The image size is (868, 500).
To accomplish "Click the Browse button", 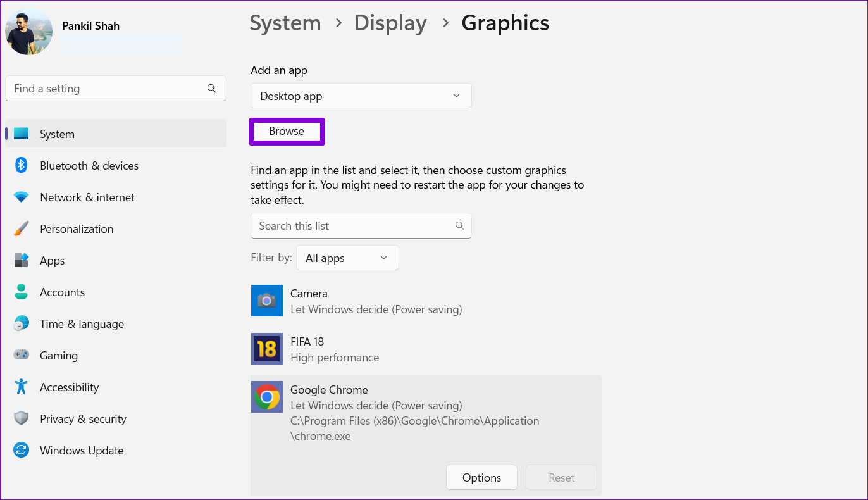I will [287, 131].
